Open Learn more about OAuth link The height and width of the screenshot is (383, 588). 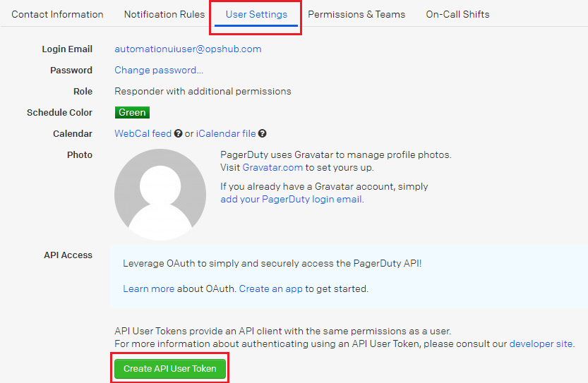[148, 288]
